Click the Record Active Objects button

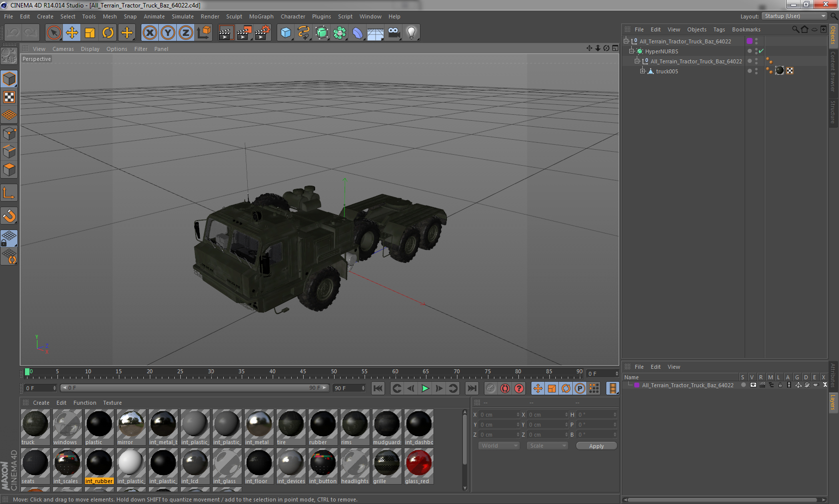tap(491, 388)
